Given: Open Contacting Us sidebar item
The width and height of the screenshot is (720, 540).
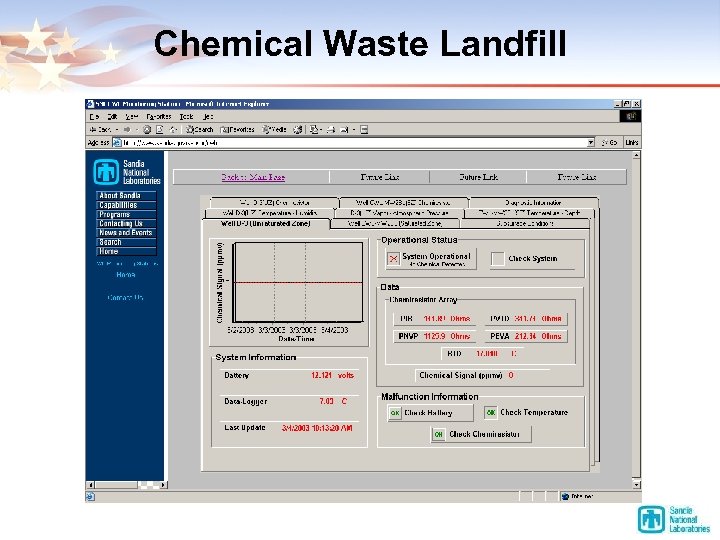Looking at the screenshot, I should coord(126,224).
